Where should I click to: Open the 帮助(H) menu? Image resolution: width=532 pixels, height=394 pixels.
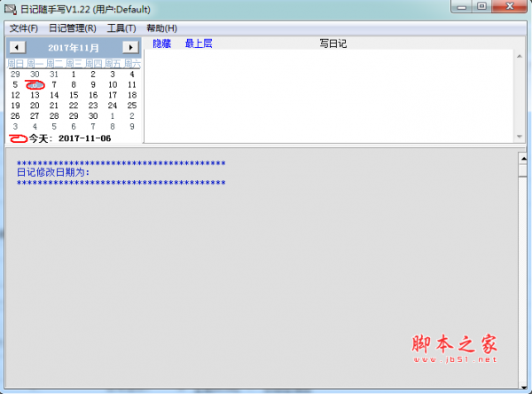[x=161, y=28]
